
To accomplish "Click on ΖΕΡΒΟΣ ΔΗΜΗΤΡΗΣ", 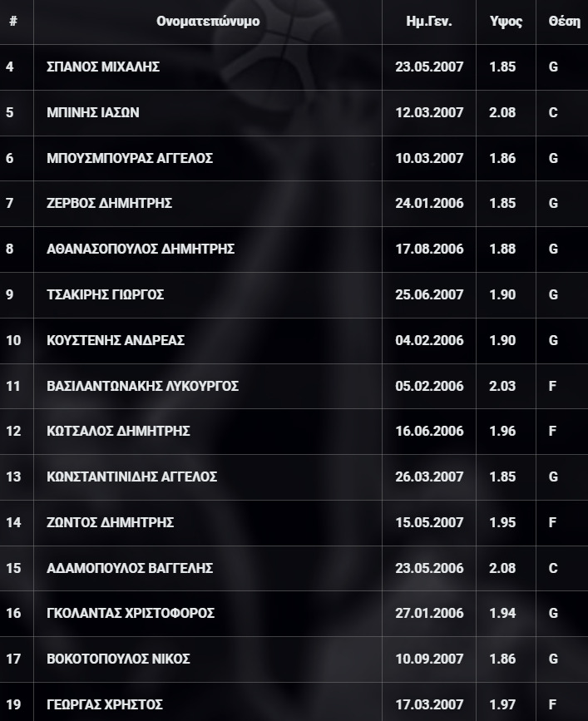I will (x=110, y=203).
